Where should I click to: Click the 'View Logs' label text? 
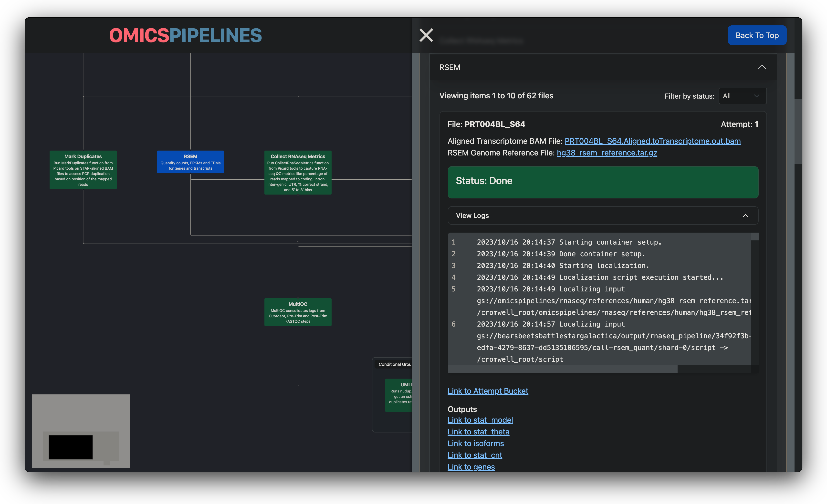(x=472, y=216)
